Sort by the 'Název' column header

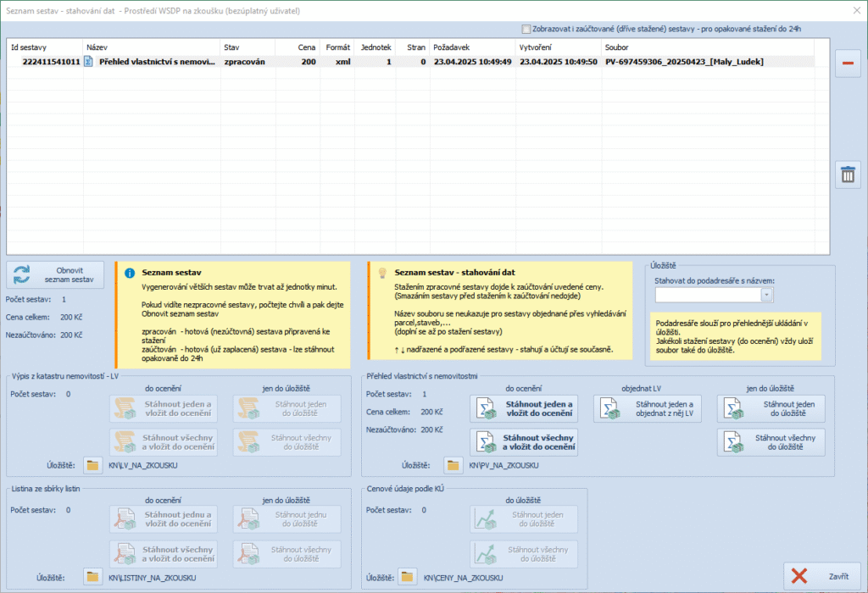[151, 47]
